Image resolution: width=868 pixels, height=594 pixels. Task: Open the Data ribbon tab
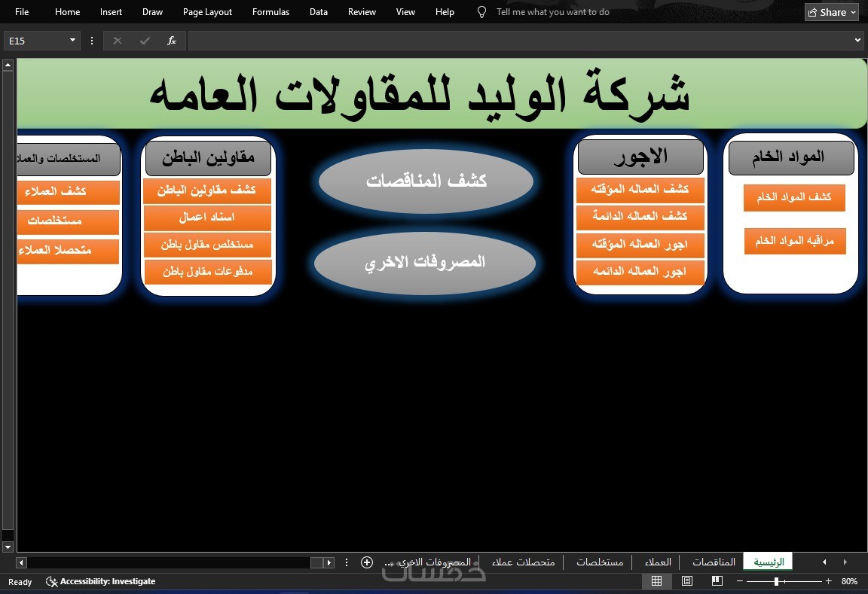coord(318,11)
